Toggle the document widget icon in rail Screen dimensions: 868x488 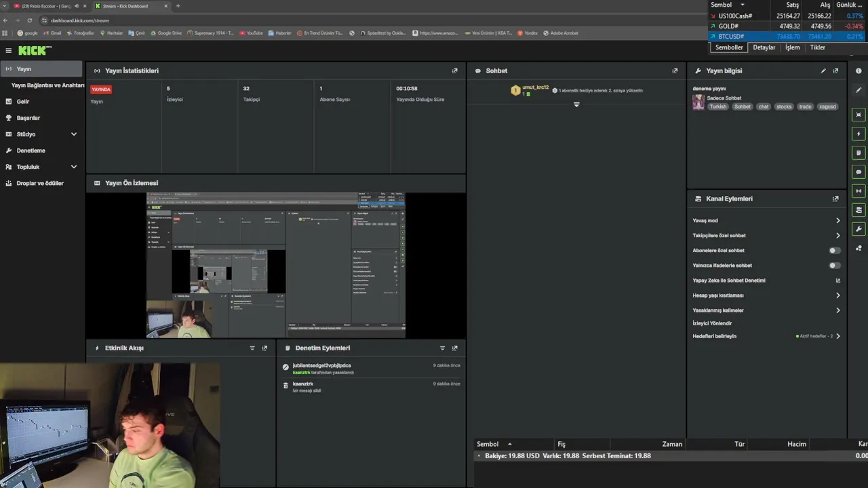859,152
